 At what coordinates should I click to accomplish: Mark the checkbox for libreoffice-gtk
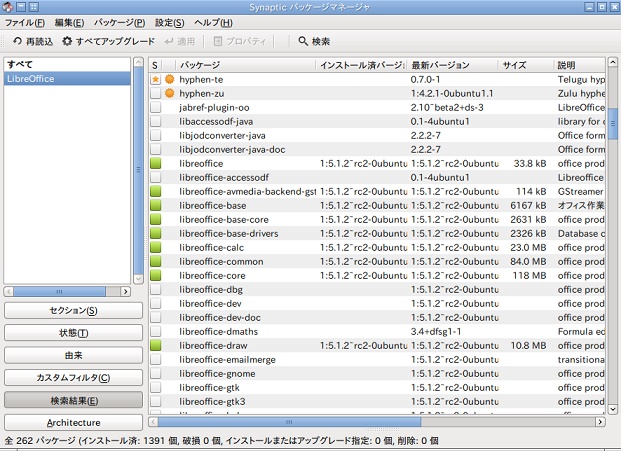coord(156,387)
